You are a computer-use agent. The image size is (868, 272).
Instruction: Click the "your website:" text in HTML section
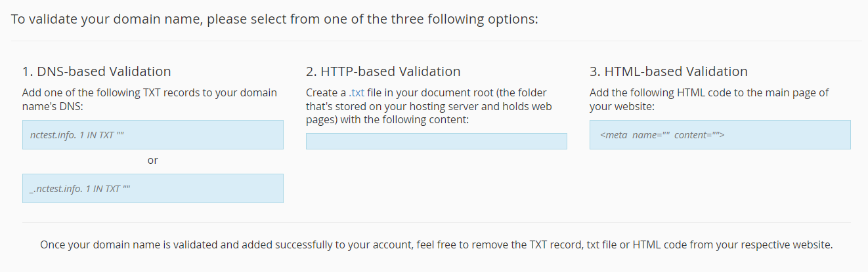(622, 106)
